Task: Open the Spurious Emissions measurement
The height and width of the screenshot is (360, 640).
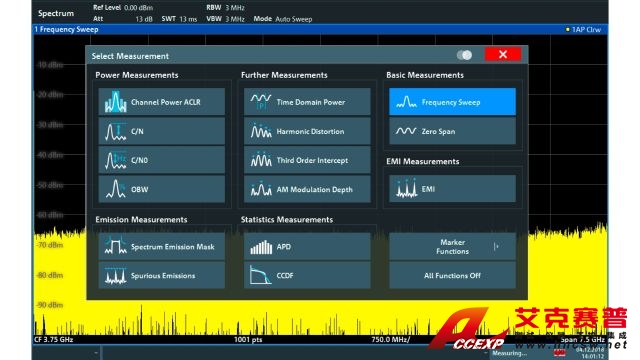Action: pos(162,276)
